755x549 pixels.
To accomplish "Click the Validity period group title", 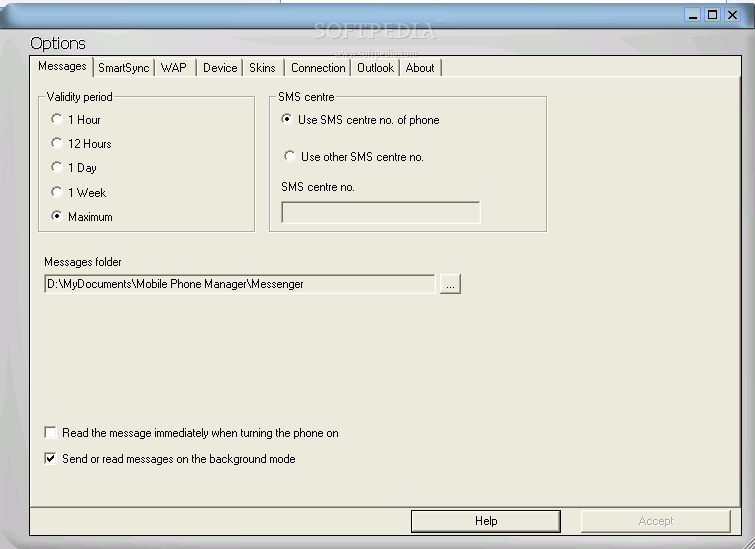I will coord(79,97).
